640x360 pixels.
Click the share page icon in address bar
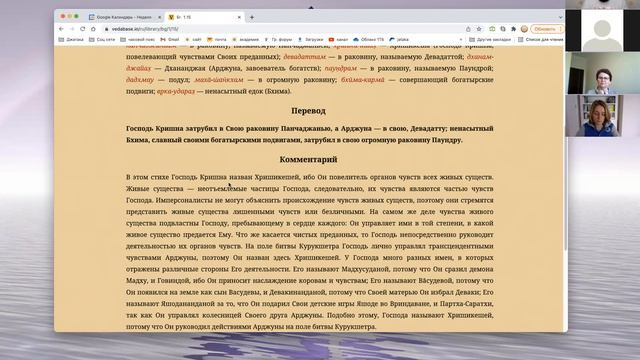pos(468,29)
